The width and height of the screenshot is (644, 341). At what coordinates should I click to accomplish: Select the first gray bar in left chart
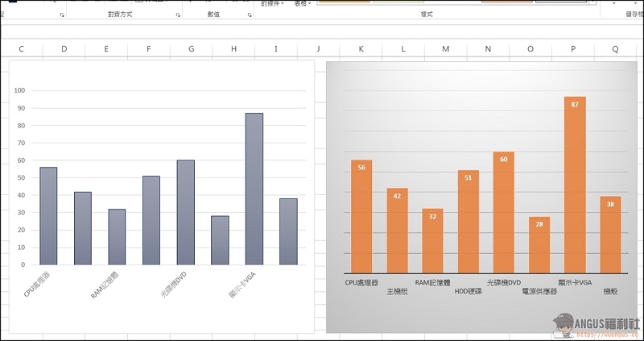coord(48,216)
